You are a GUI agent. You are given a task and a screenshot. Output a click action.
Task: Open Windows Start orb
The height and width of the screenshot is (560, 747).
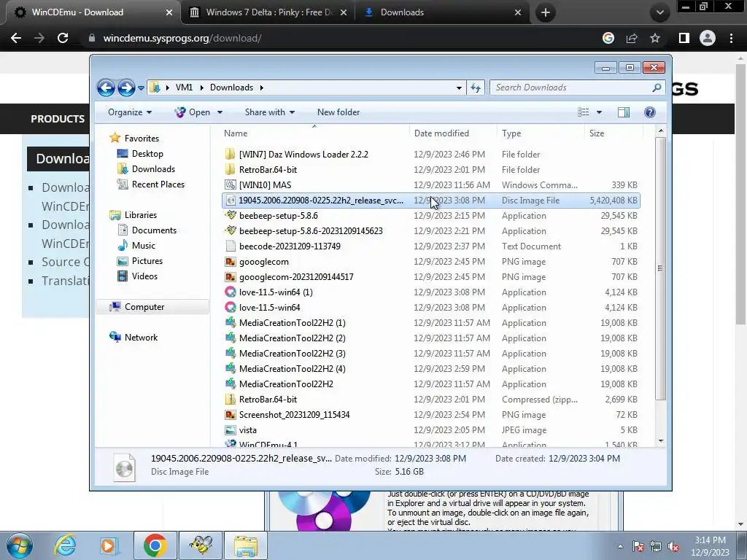point(20,545)
